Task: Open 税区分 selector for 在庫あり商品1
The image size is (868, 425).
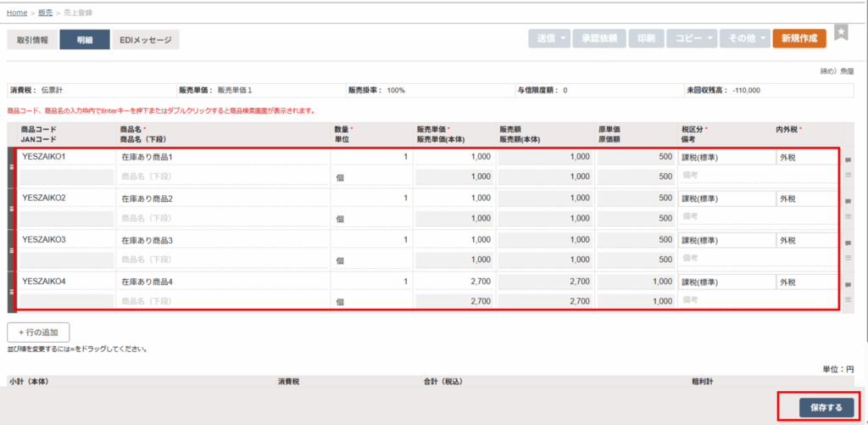Action: pos(726,157)
